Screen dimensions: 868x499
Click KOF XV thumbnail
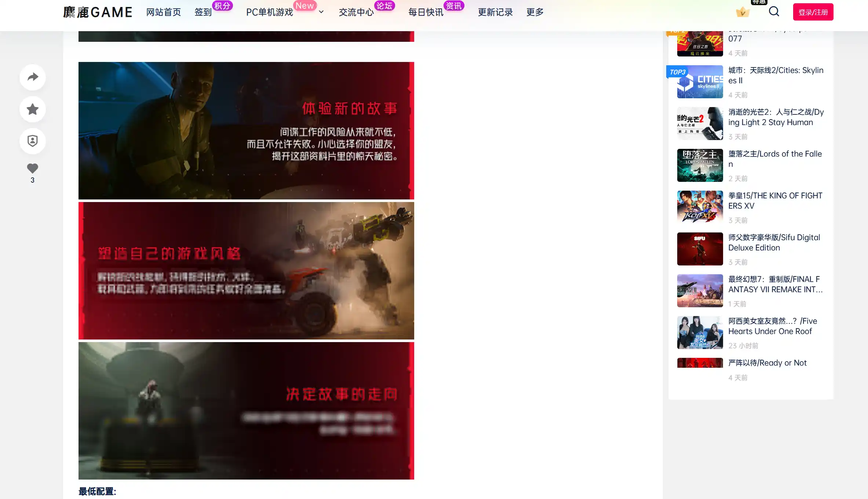(700, 207)
